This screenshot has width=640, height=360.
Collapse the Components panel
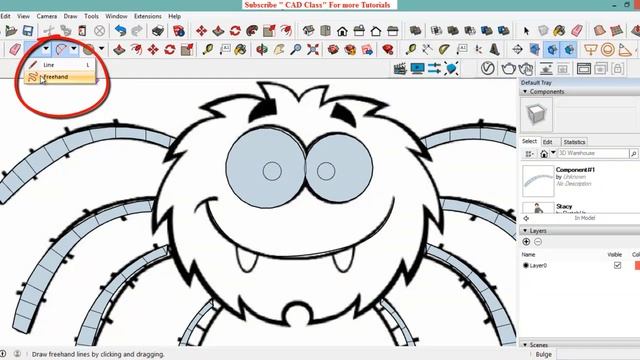click(525, 92)
